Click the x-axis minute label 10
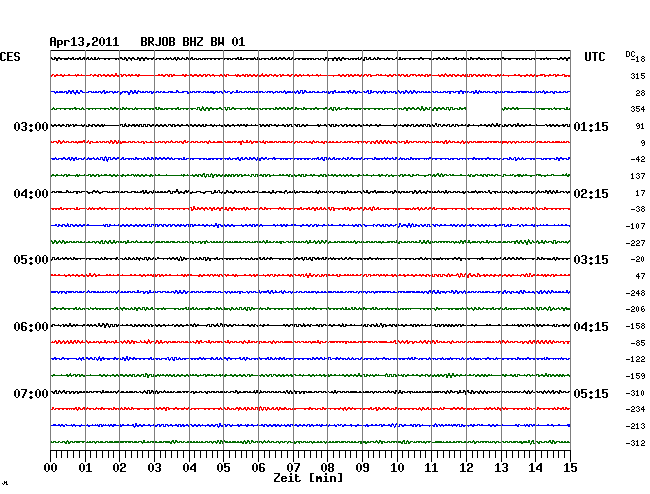Screen dimensions: 650x494 (397, 468)
